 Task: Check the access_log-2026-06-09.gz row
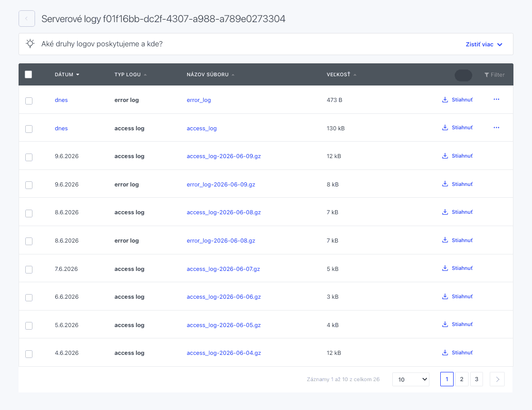point(29,157)
